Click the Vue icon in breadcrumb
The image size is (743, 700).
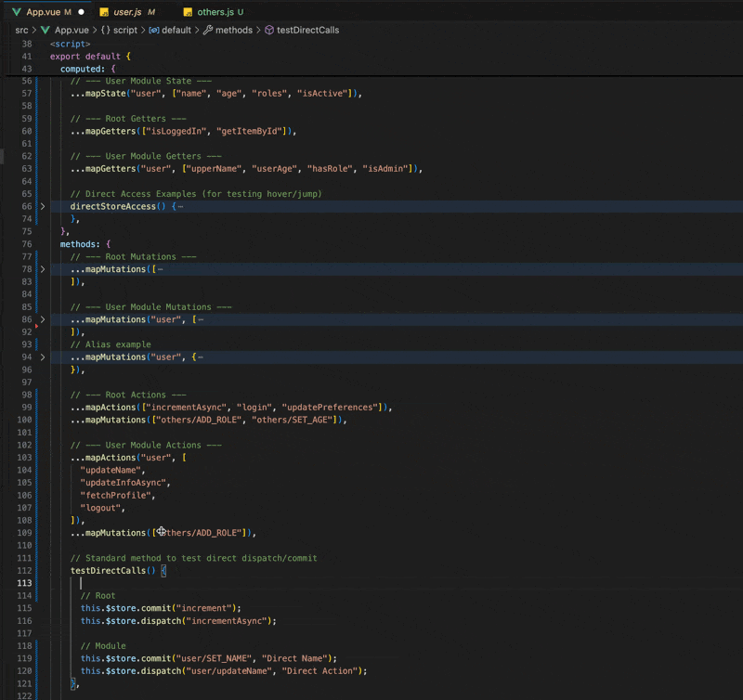pyautogui.click(x=46, y=30)
